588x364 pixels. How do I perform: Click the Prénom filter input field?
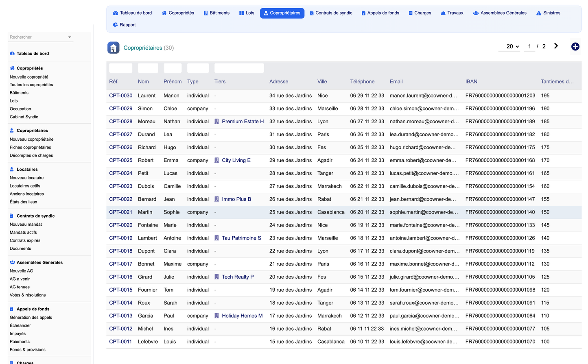tap(173, 68)
